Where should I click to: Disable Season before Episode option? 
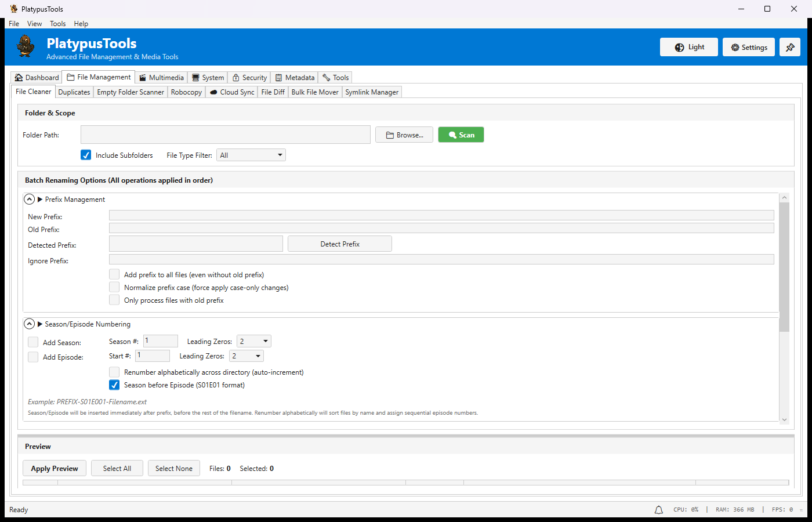[x=115, y=385]
